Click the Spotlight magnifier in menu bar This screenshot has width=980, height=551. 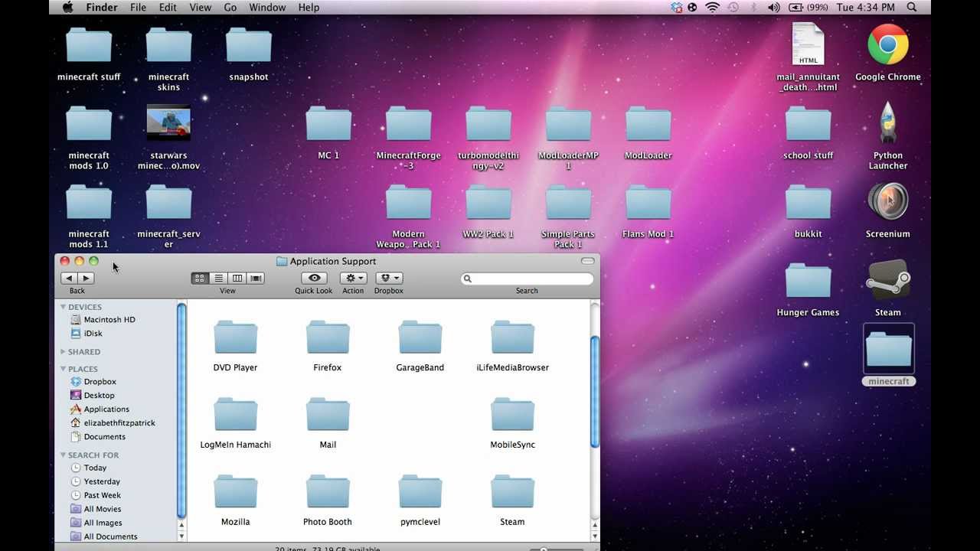[912, 7]
